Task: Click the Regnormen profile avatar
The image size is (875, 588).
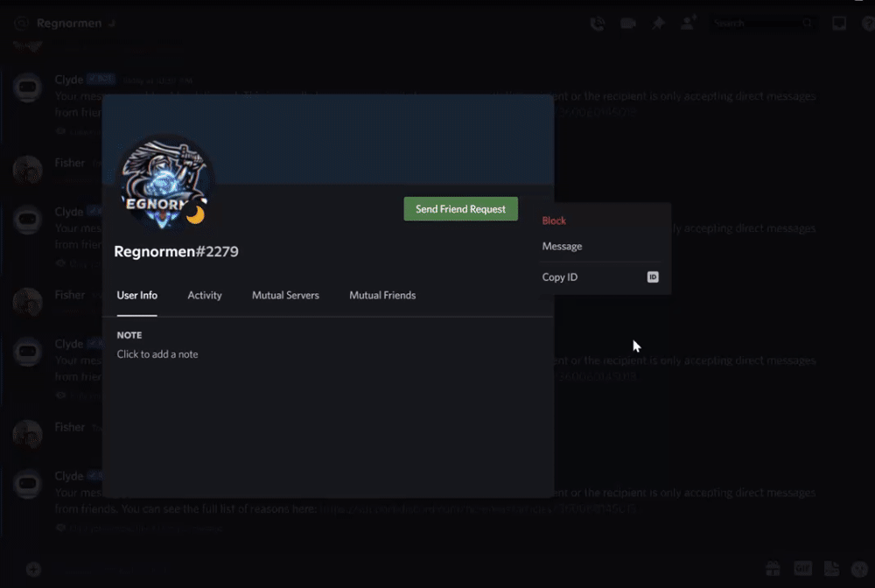Action: [x=164, y=184]
